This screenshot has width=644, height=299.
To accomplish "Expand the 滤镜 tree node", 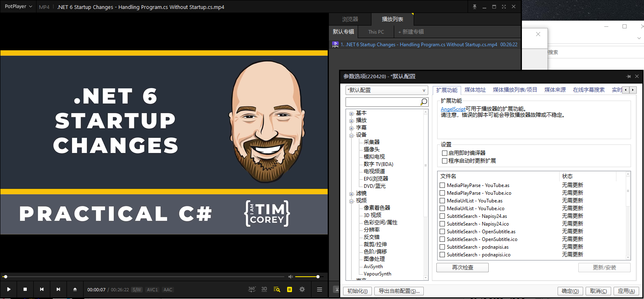I will click(x=351, y=194).
